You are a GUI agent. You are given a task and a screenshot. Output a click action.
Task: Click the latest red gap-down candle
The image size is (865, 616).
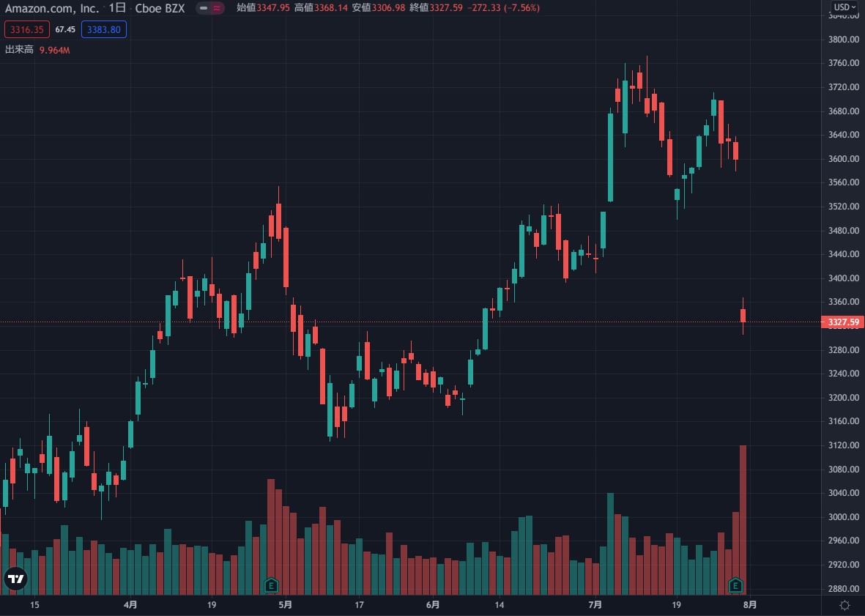743,316
